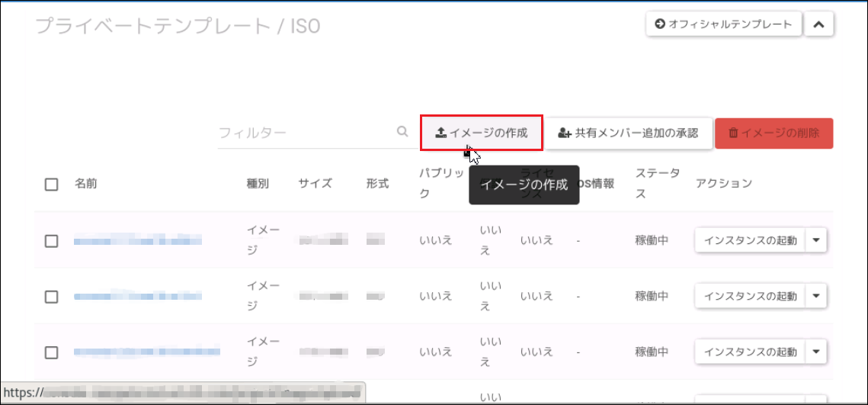Viewport: 868px width, 405px height.
Task: Open the second row image name link
Action: click(x=138, y=296)
